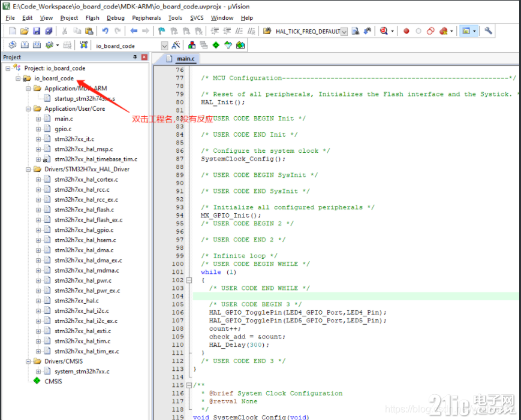Open Manage Project Items icon
Viewport: 521px width, 420px height.
(192, 45)
